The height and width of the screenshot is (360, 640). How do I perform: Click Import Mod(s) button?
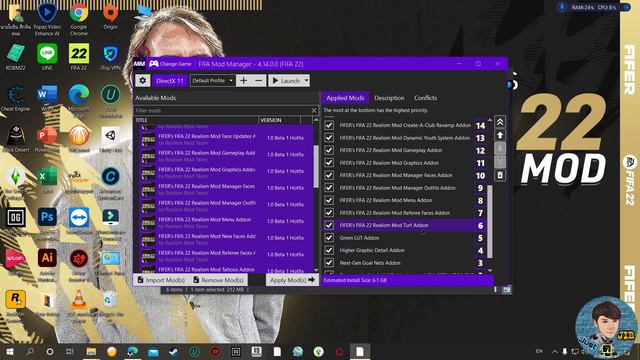click(x=161, y=280)
